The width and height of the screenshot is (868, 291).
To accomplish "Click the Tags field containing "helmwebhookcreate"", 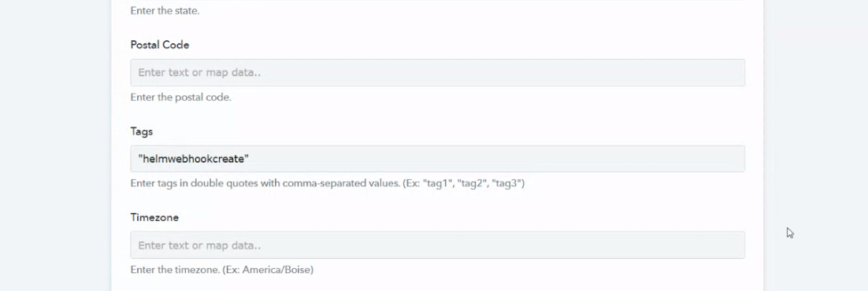I will coord(437,159).
